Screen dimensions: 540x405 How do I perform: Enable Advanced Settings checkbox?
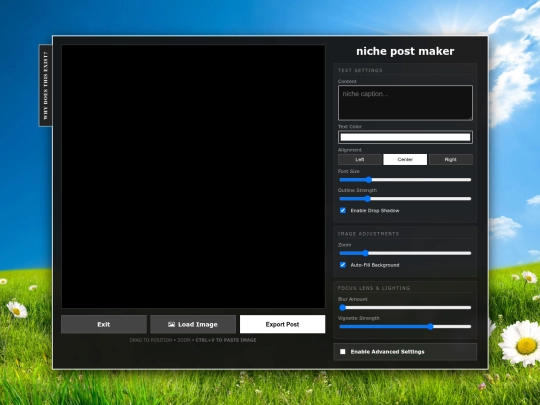(343, 352)
